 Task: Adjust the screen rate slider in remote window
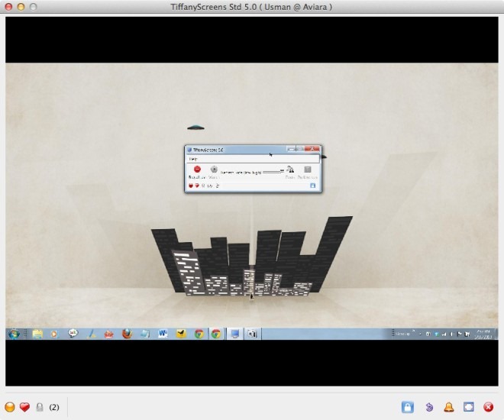(x=273, y=172)
